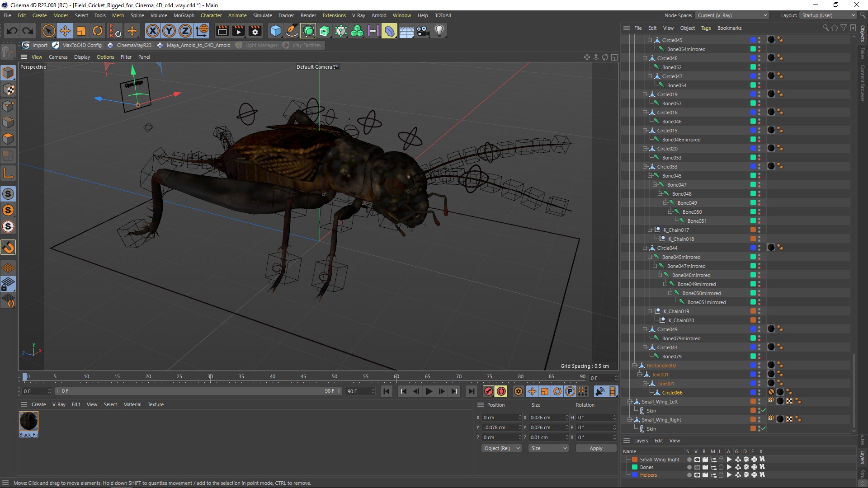Select the Black_Fie material thumbnail

[28, 421]
